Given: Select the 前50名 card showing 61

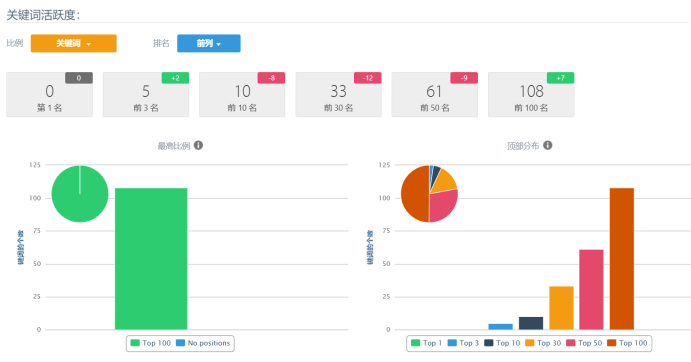Looking at the screenshot, I should (435, 95).
